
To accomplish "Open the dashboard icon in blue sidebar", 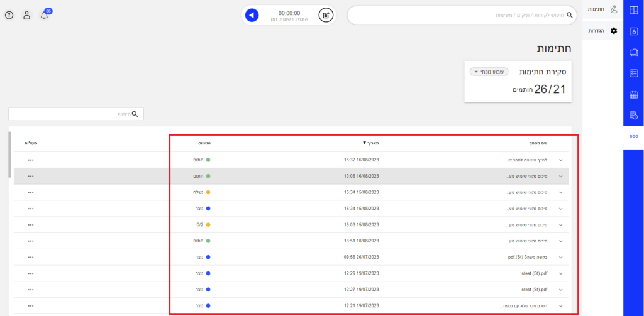I will coord(634,9).
